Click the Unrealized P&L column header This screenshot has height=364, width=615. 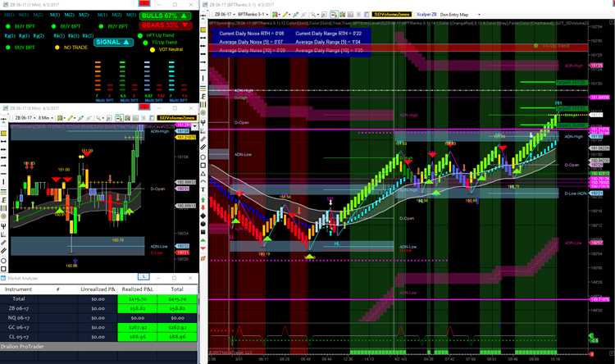coord(98,289)
